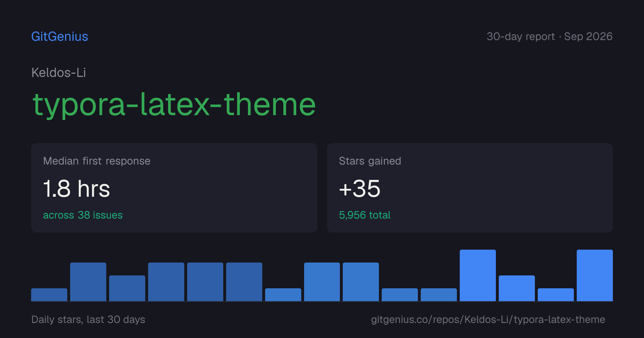This screenshot has width=644, height=338.
Task: Click the third chart bar
Action: 127,288
